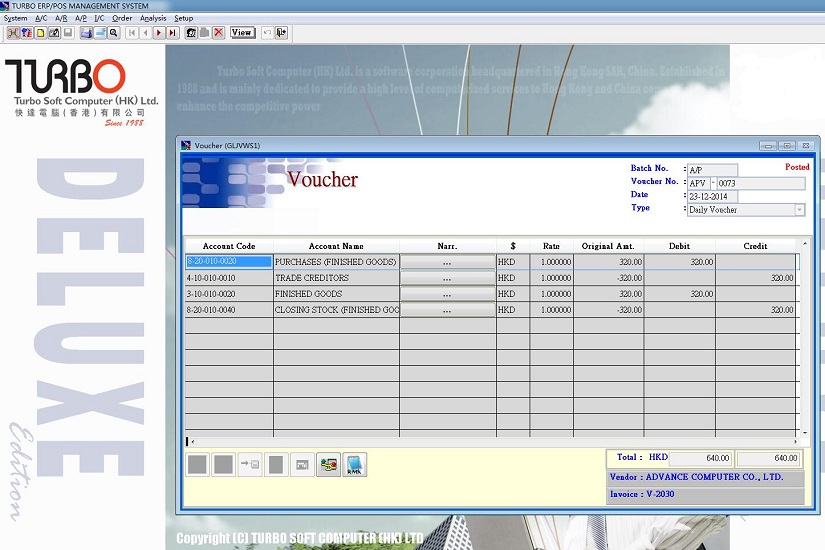Click the Voucher No. prefix field APV
825x550 pixels.
coord(699,183)
